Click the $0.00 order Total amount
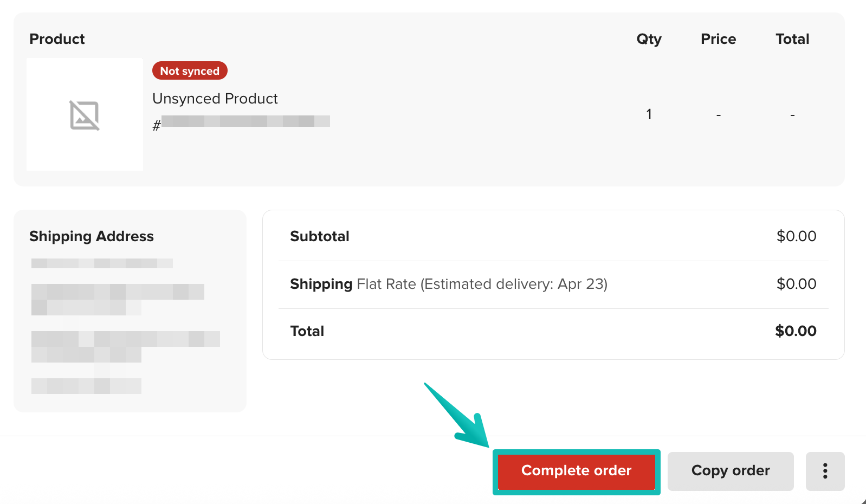Screen dimensions: 866x504 [796, 331]
